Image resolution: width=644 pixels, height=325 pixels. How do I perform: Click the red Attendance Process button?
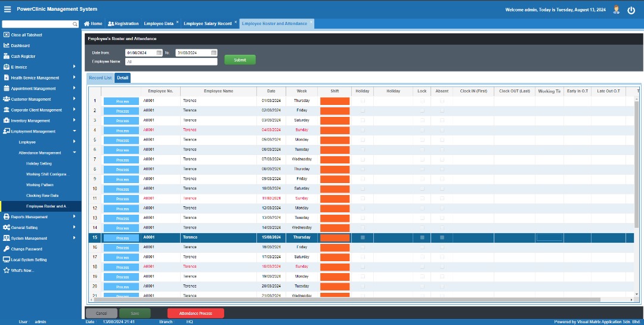point(196,313)
